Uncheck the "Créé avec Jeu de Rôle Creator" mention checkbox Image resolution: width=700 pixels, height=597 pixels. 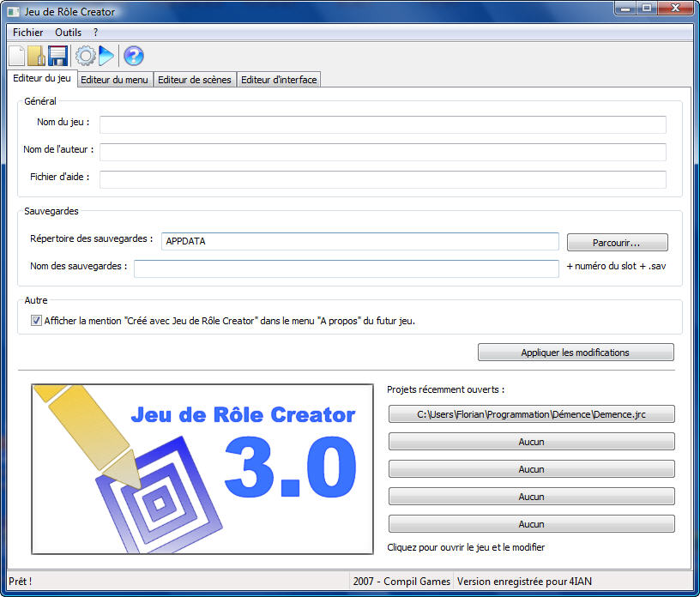[x=36, y=320]
